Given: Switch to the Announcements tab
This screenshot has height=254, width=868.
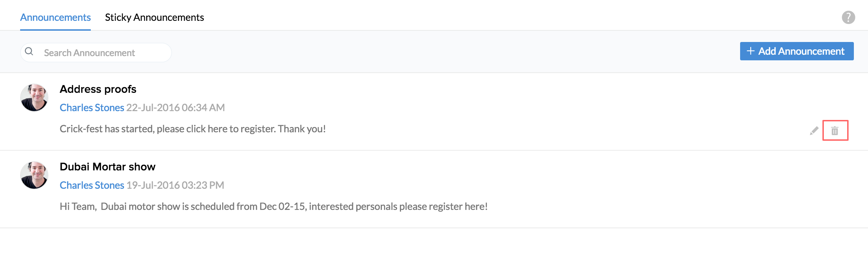Looking at the screenshot, I should [x=55, y=17].
